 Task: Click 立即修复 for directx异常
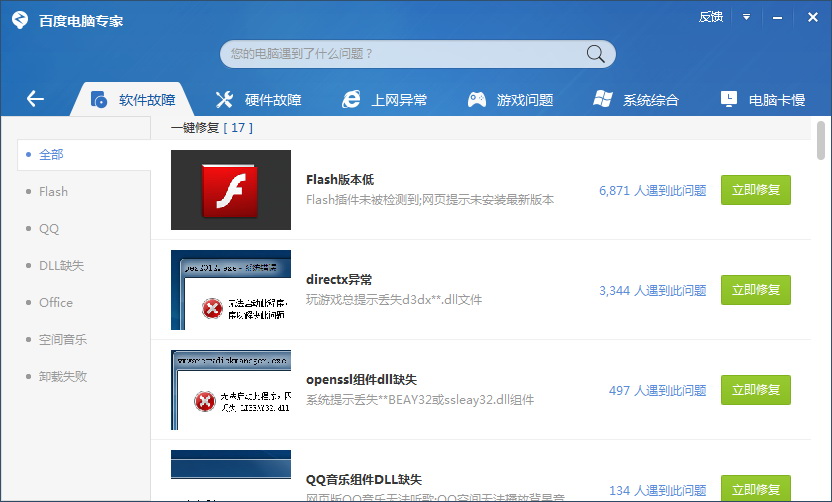click(756, 290)
